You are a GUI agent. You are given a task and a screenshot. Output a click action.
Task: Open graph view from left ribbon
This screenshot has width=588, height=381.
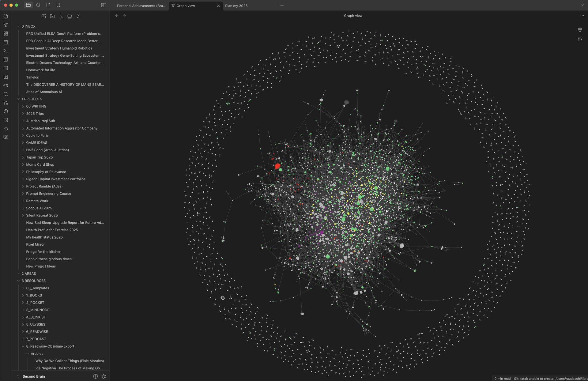pos(6,25)
